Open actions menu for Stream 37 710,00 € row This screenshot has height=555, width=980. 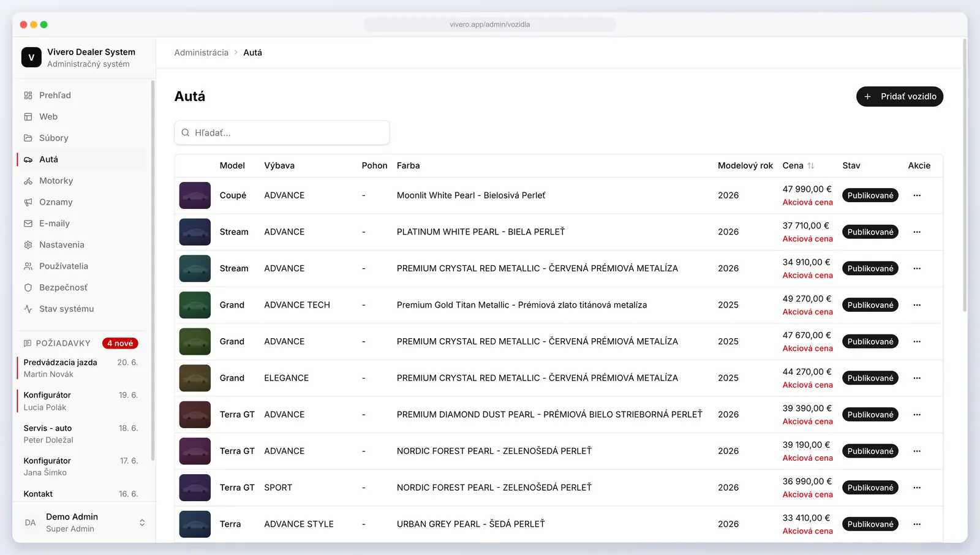[x=917, y=232]
